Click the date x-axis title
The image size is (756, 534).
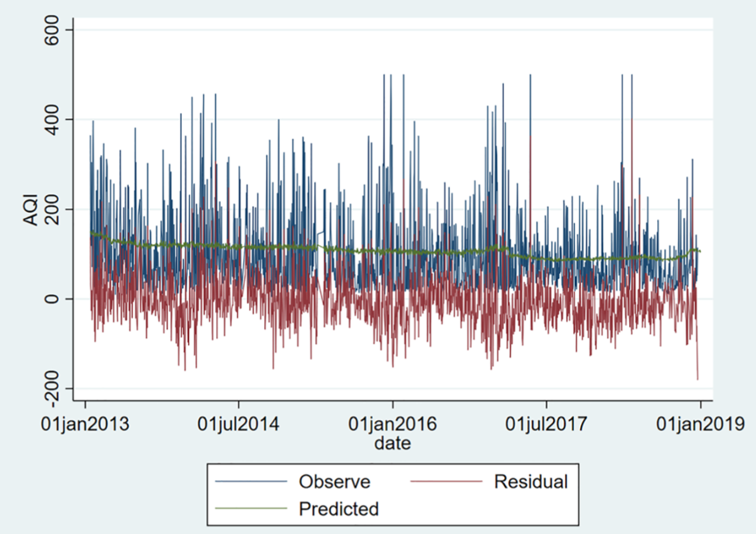(392, 444)
